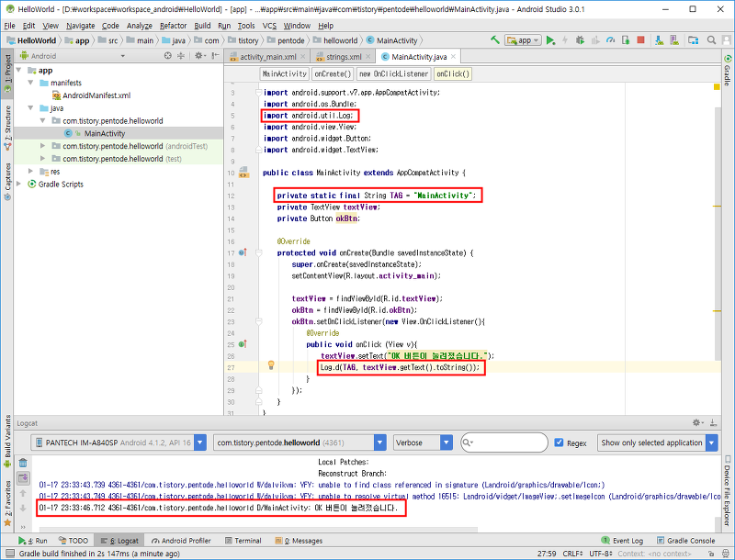
Task: Select AndroidManifest.xml in project tree
Action: point(91,95)
